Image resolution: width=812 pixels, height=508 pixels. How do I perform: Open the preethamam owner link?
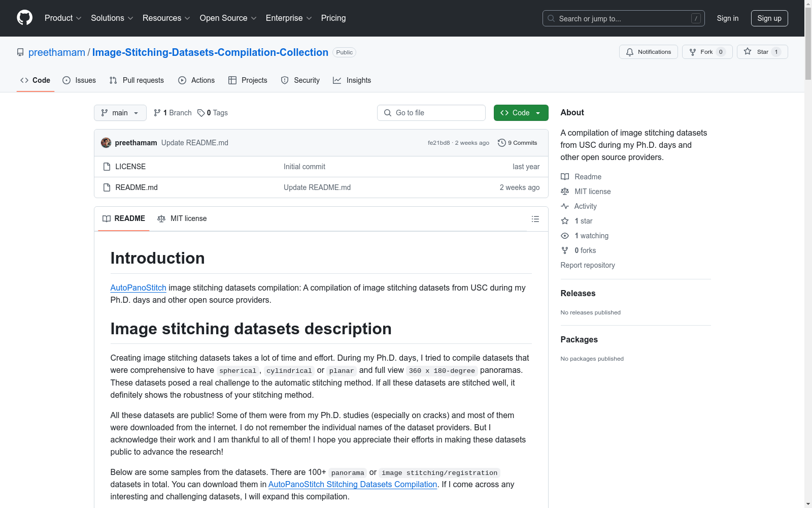(x=57, y=52)
